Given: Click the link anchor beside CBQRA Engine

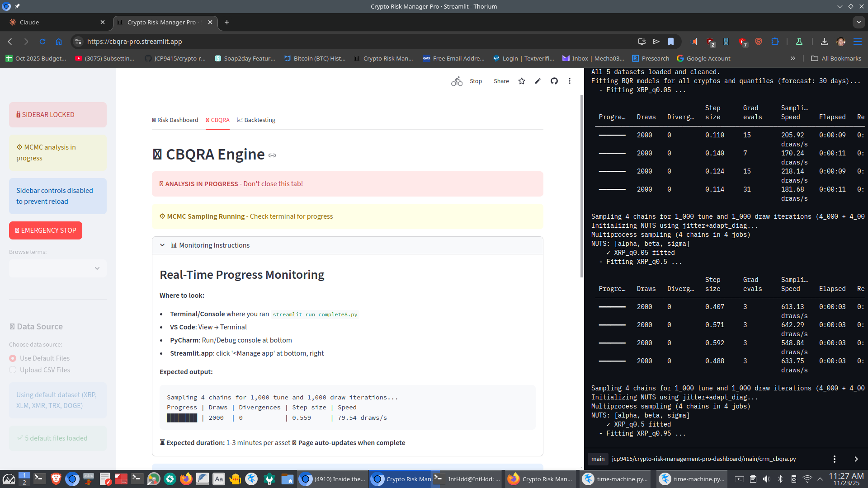Looking at the screenshot, I should [x=272, y=155].
